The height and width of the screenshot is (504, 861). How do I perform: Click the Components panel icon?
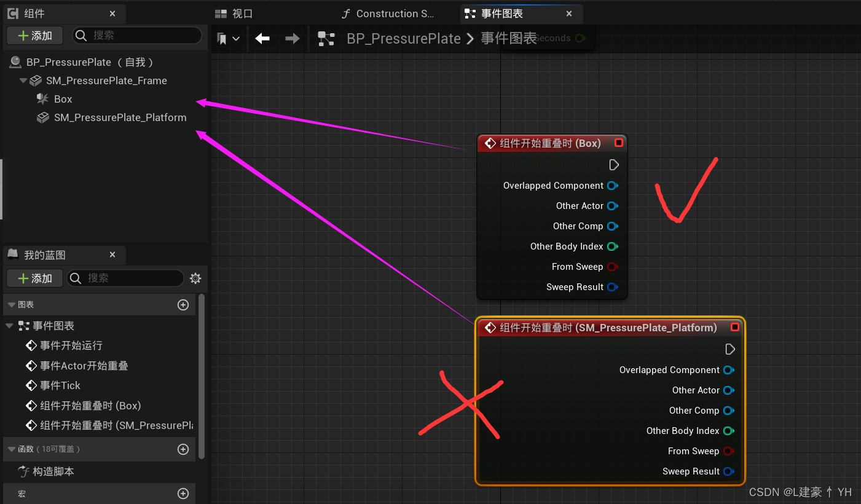click(13, 14)
